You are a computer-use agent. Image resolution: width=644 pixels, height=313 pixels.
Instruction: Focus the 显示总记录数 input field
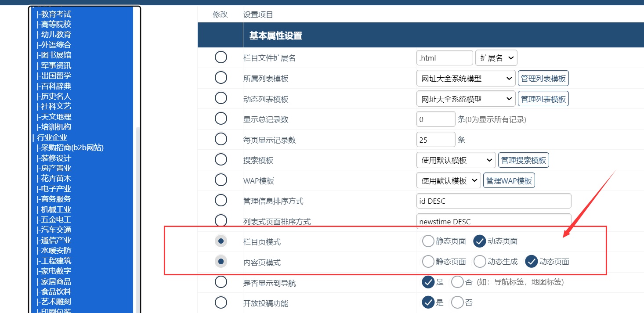point(436,119)
